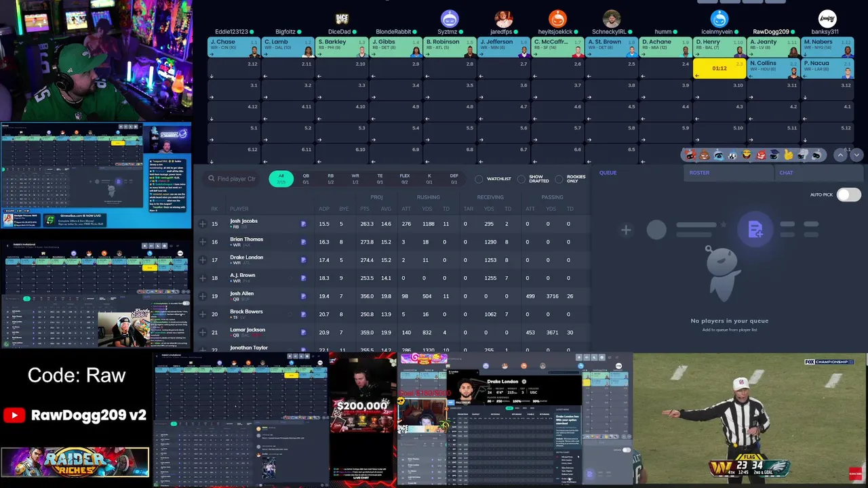Filter players by QB position
Screen dimensions: 868x488
[306, 179]
